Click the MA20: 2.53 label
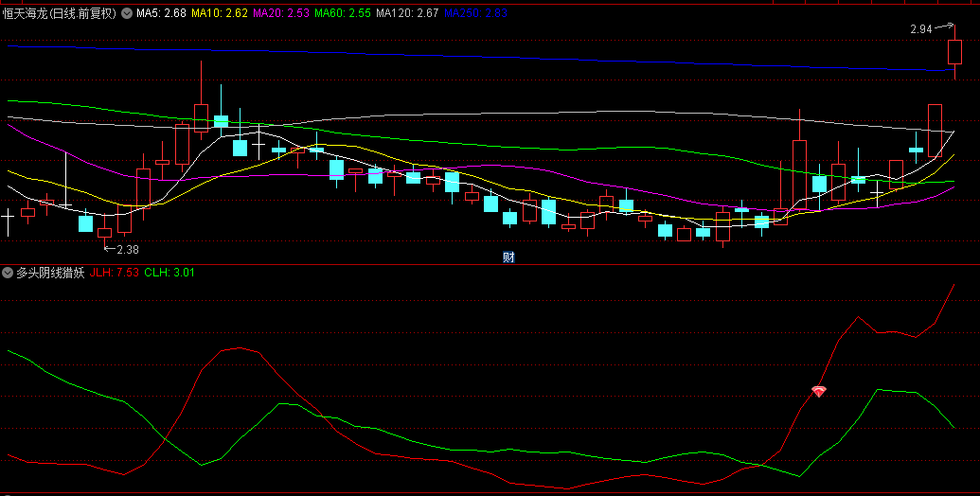 281,13
